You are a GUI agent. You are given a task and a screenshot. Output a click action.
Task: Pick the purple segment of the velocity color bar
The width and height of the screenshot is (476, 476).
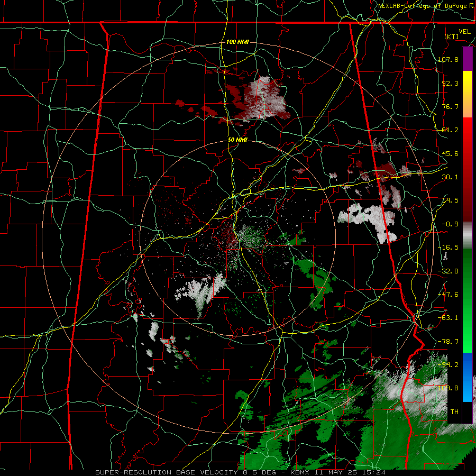tap(467, 59)
